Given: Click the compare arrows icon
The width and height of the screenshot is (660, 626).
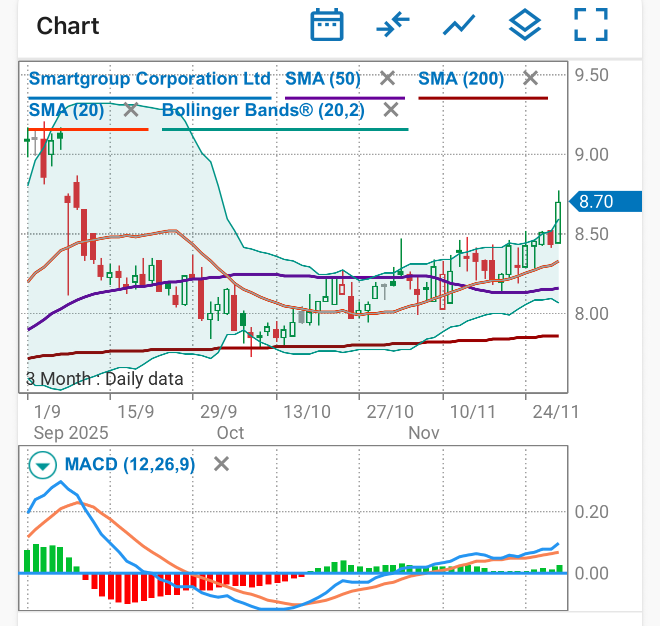Looking at the screenshot, I should (393, 25).
